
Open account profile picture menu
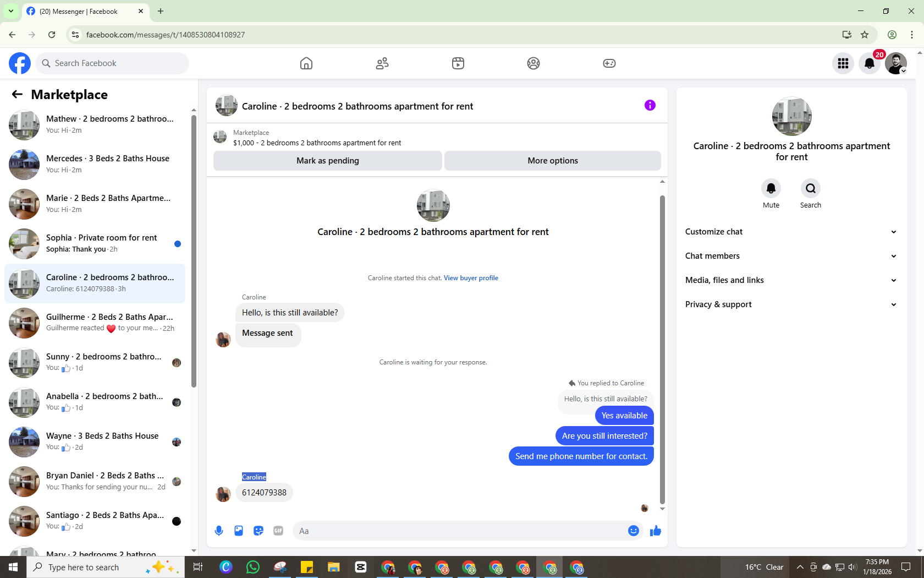point(896,63)
